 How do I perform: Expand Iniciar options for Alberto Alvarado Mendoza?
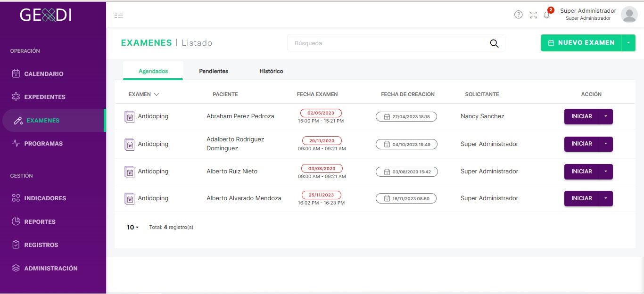[606, 198]
